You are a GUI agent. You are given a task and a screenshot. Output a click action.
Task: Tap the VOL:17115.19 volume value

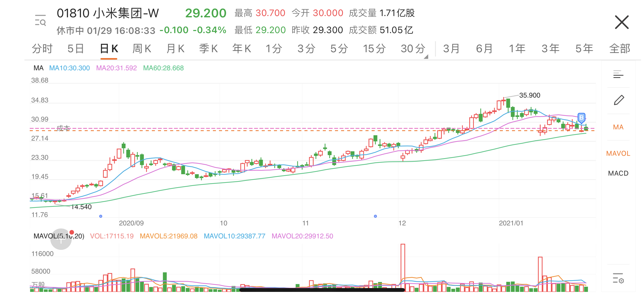coord(112,236)
